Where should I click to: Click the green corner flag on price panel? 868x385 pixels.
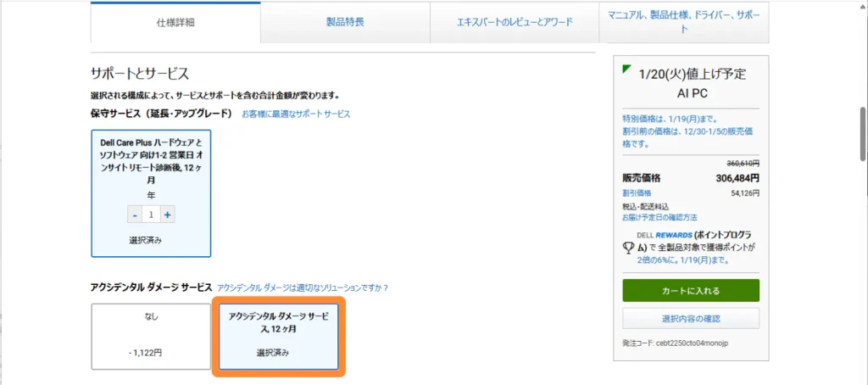click(626, 69)
